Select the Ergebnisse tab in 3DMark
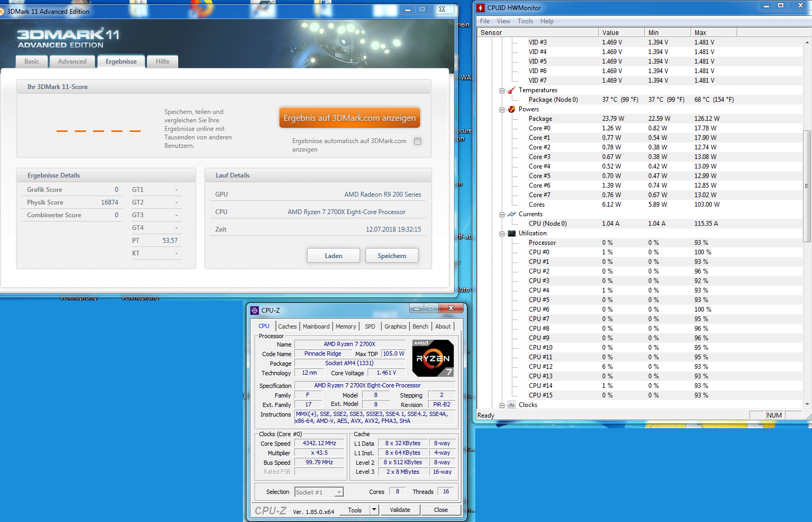Viewport: 812px width, 522px height. (x=121, y=61)
